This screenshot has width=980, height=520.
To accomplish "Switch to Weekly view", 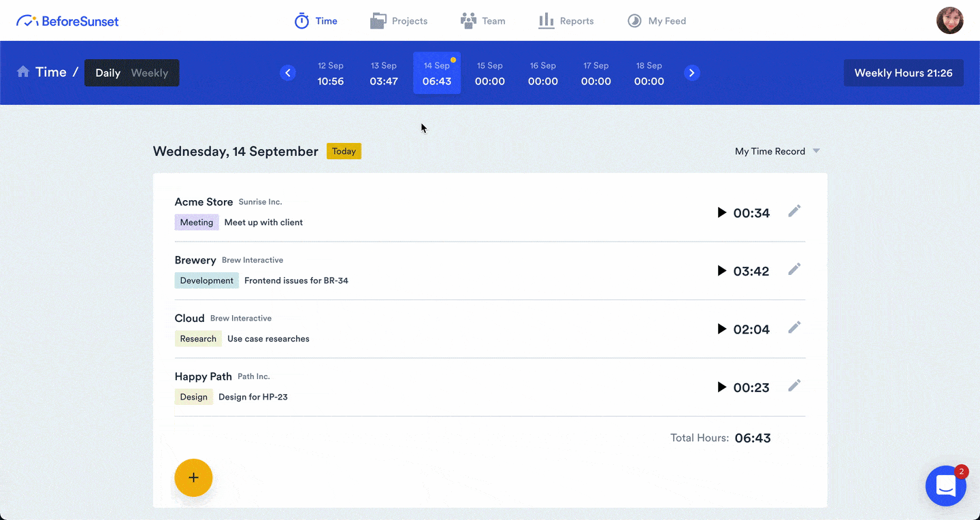I will coord(150,73).
